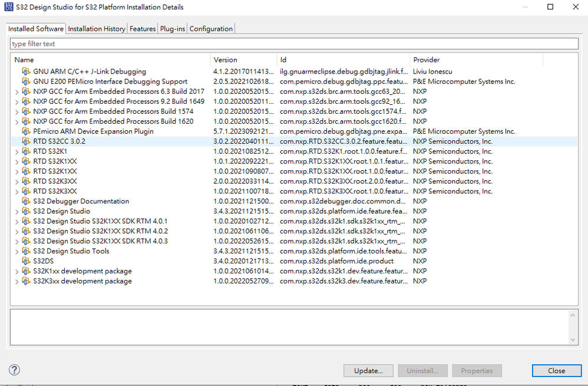Expand RTD S32K3XX 2.0.0 tree node
The image size is (588, 386).
point(16,182)
